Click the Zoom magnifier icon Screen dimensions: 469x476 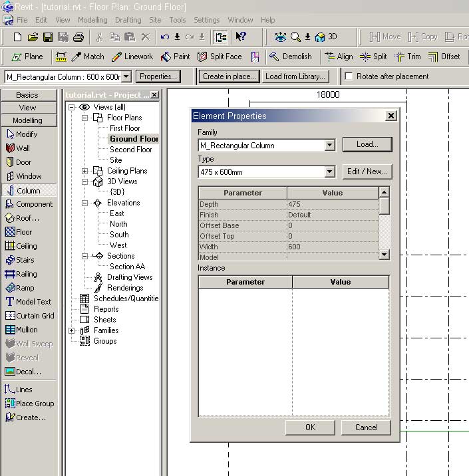pyautogui.click(x=295, y=37)
